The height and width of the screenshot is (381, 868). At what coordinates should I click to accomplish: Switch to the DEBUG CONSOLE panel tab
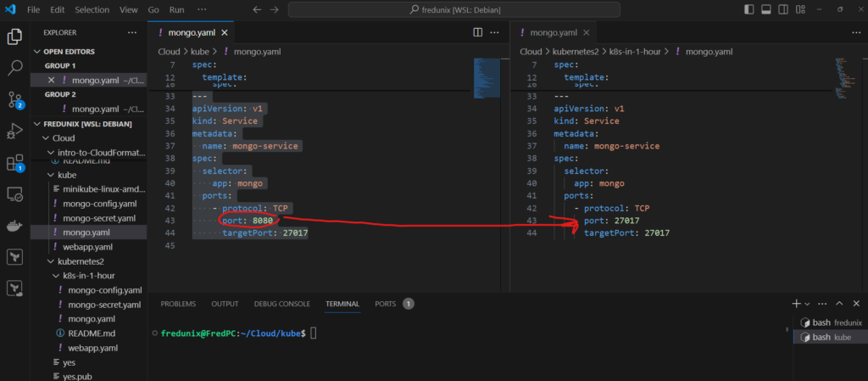(281, 304)
